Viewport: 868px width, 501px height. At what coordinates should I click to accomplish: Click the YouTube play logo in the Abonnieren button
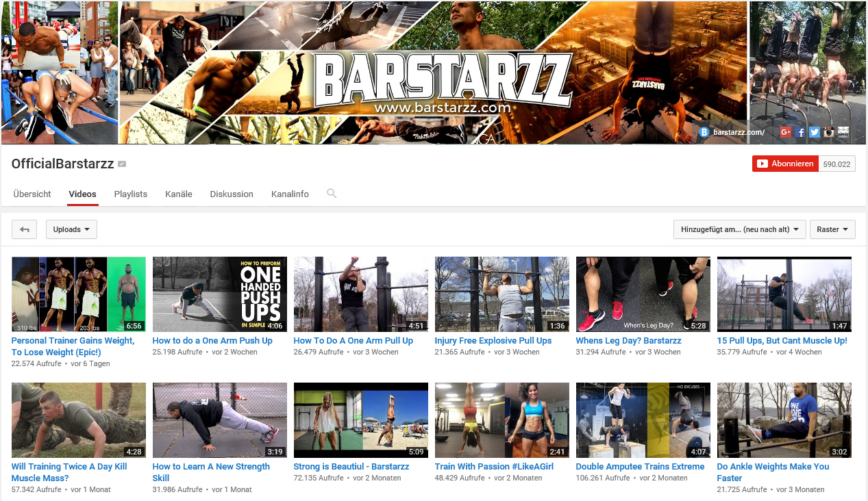(762, 164)
